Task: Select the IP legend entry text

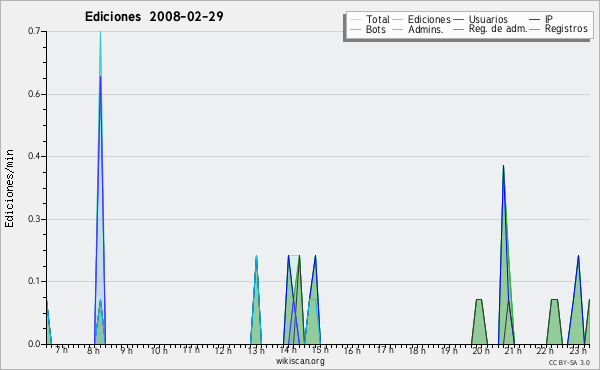Action: pos(549,19)
